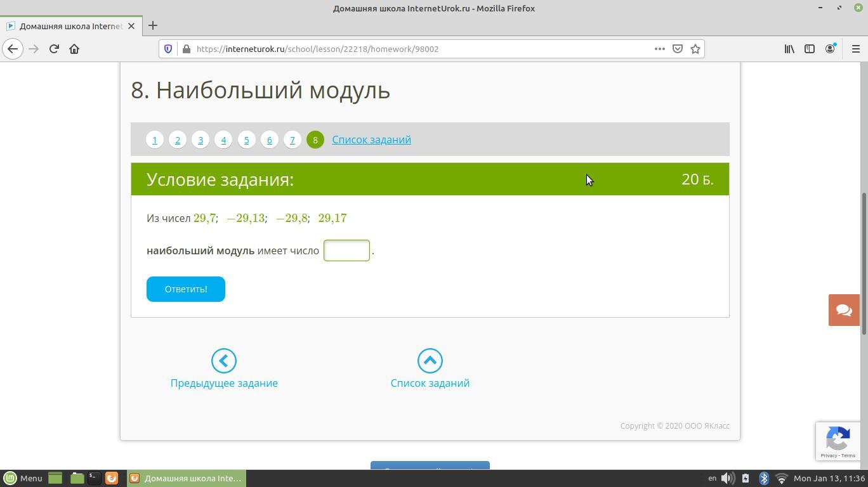Open bottom Список заданий text link

coord(430,383)
